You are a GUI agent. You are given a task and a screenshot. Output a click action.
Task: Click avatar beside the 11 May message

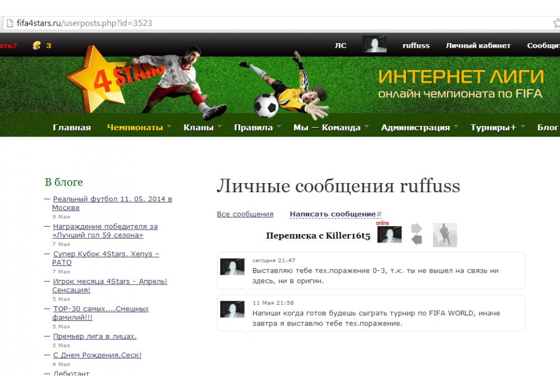pos(232,309)
